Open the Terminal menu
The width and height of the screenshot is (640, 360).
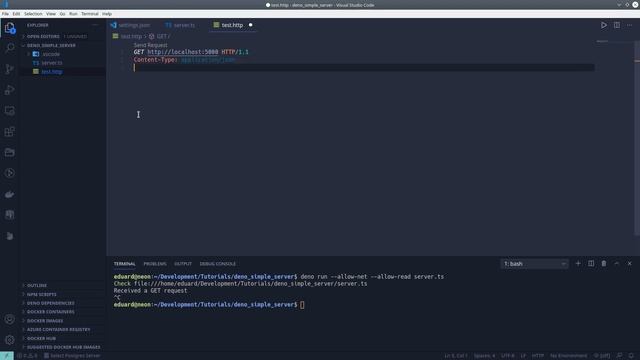pyautogui.click(x=90, y=14)
